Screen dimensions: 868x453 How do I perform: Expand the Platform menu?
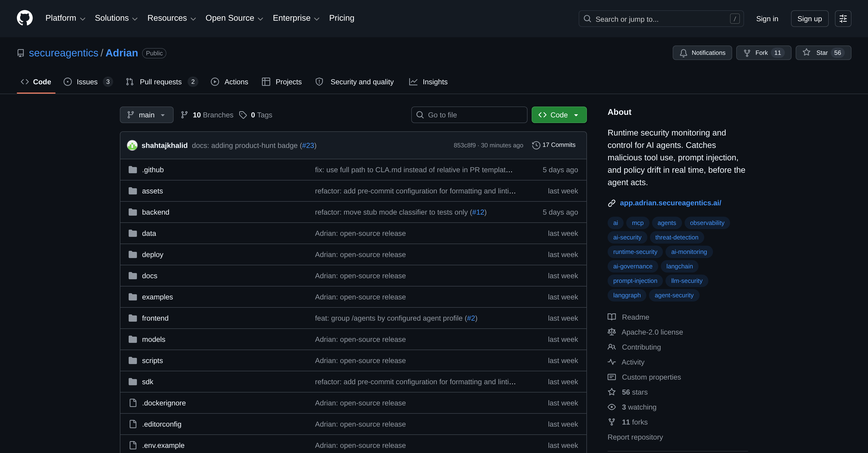65,18
